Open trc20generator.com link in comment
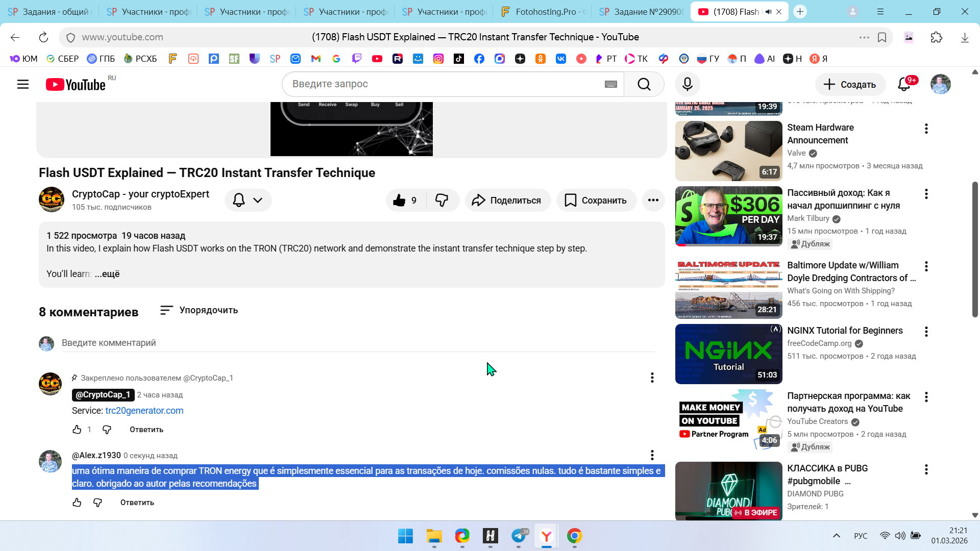This screenshot has height=551, width=980. coord(144,411)
